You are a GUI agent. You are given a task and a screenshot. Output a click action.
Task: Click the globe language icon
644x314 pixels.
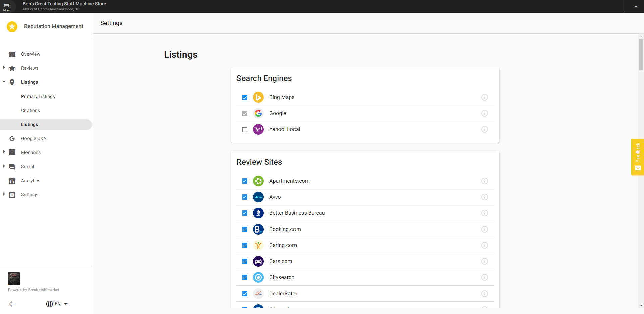(x=50, y=304)
